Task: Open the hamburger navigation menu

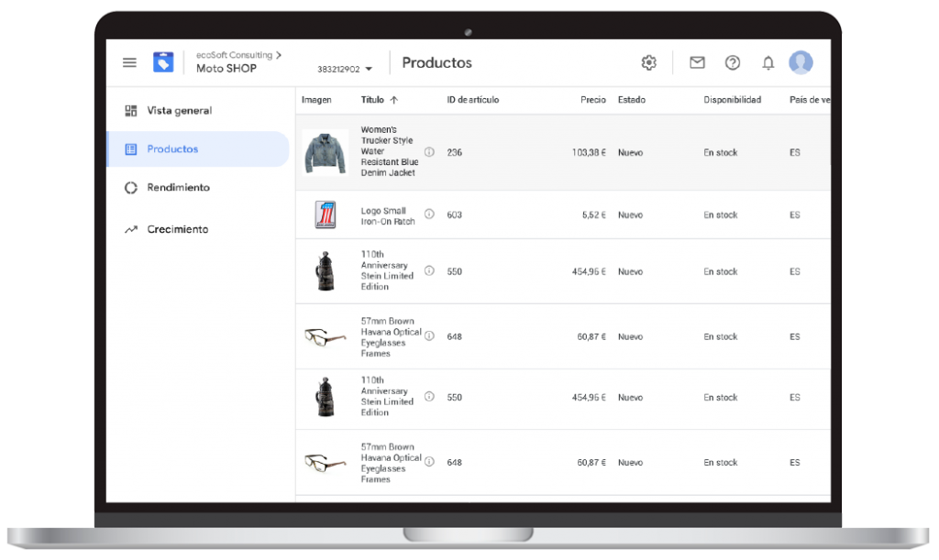Action: coord(129,62)
